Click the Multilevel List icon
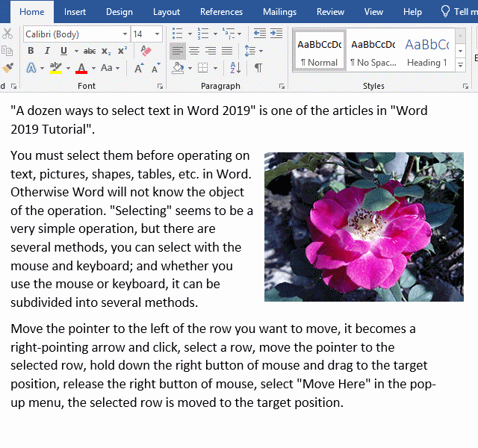 click(x=229, y=34)
